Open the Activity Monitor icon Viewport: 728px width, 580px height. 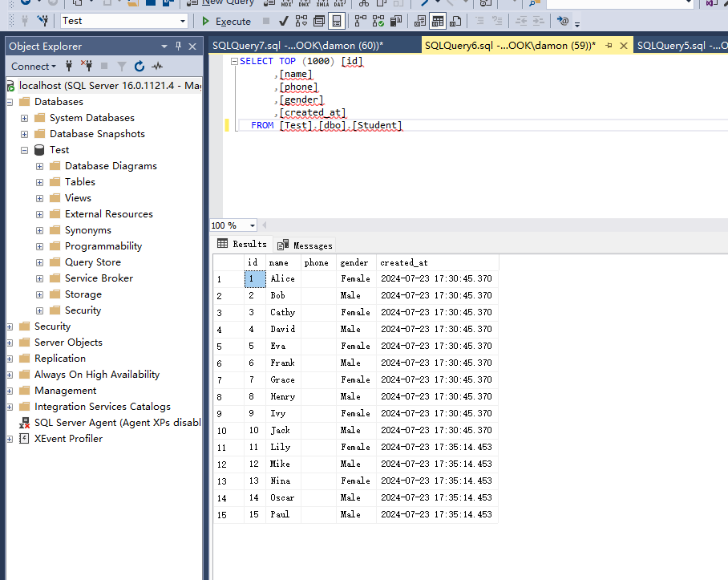pos(157,67)
